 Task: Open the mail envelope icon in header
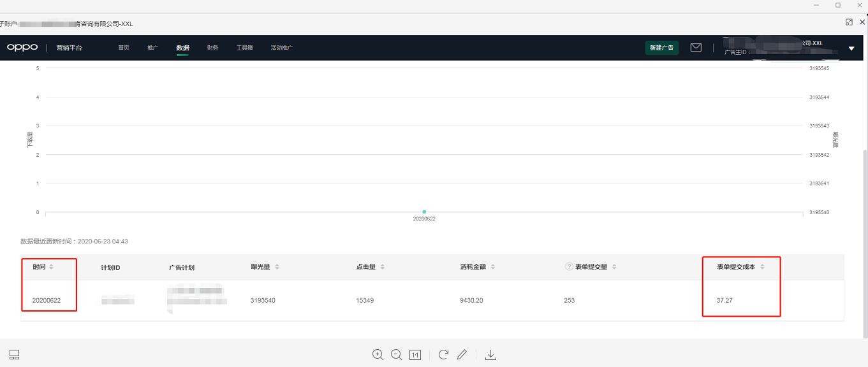tap(696, 48)
